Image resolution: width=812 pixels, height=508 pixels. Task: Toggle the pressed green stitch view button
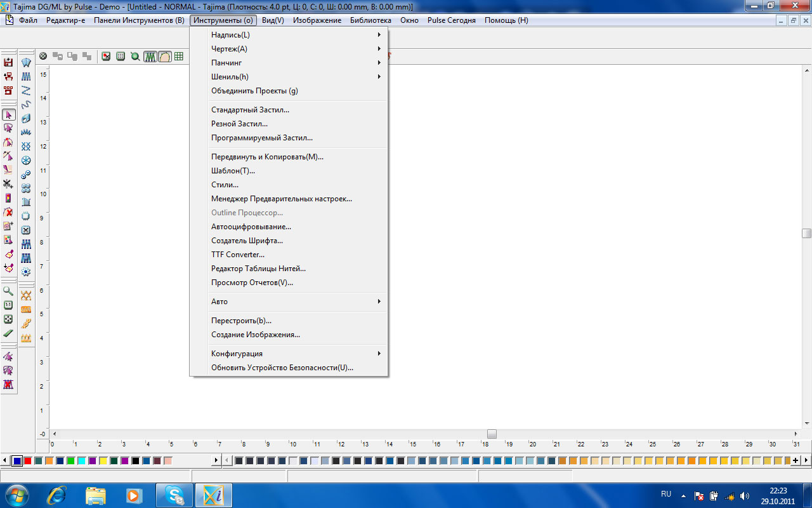coord(150,57)
